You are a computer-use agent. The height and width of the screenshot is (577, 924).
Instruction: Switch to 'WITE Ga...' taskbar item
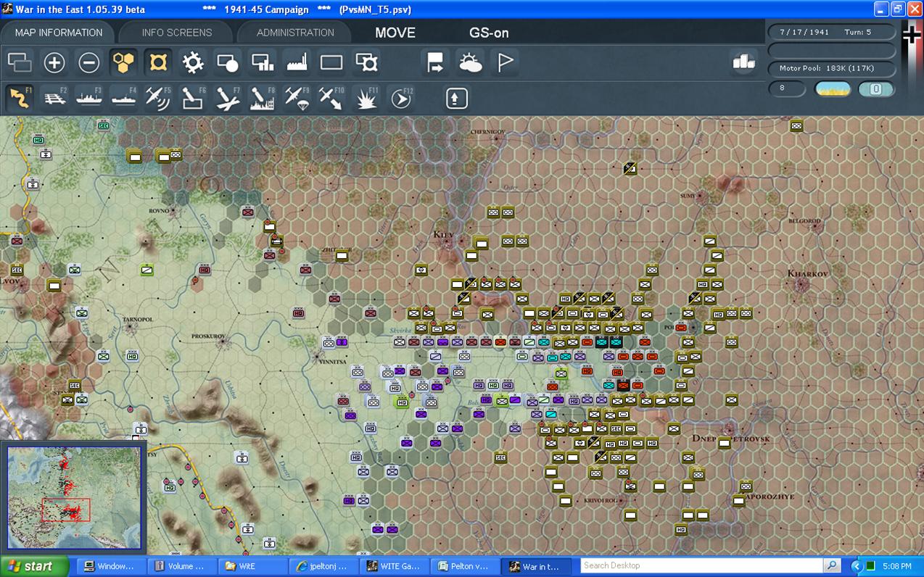pyautogui.click(x=395, y=566)
